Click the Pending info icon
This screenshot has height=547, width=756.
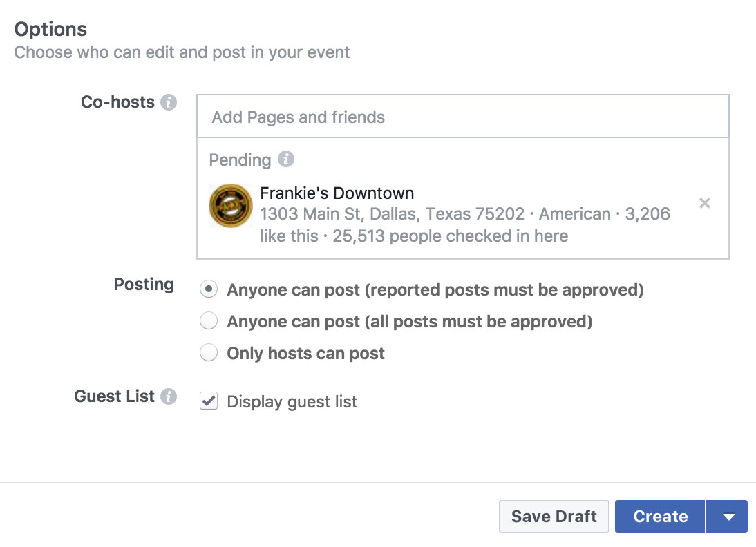tap(286, 159)
